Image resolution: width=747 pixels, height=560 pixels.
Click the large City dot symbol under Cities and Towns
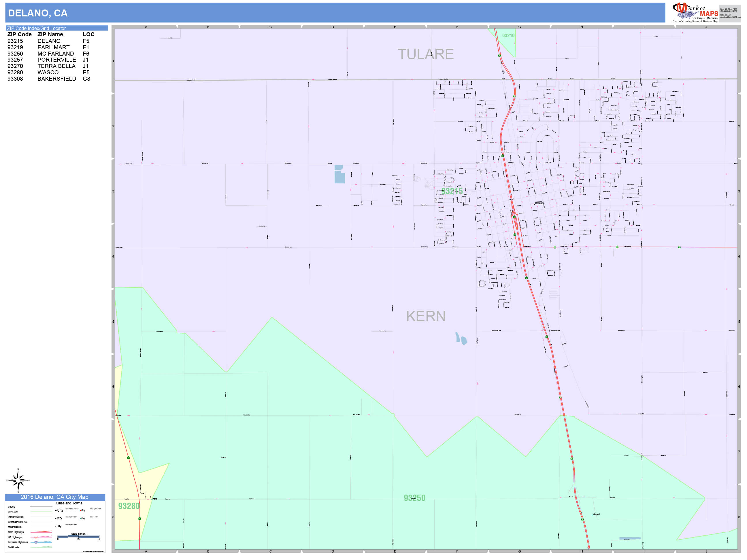tap(56, 510)
